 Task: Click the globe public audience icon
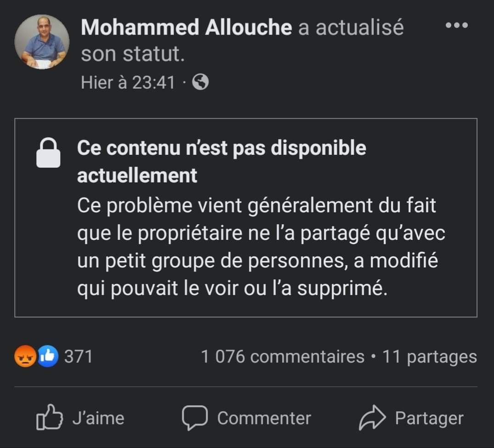tap(200, 82)
